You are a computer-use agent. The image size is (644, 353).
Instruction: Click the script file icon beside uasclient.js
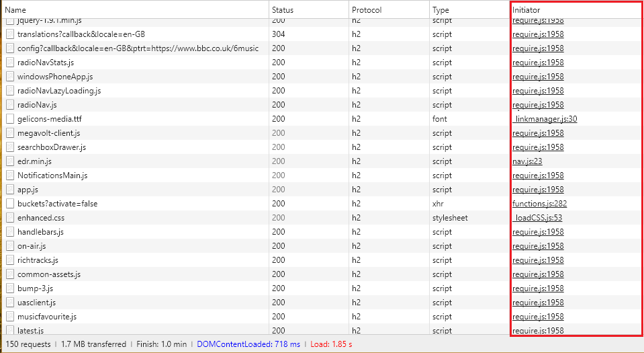tap(10, 303)
